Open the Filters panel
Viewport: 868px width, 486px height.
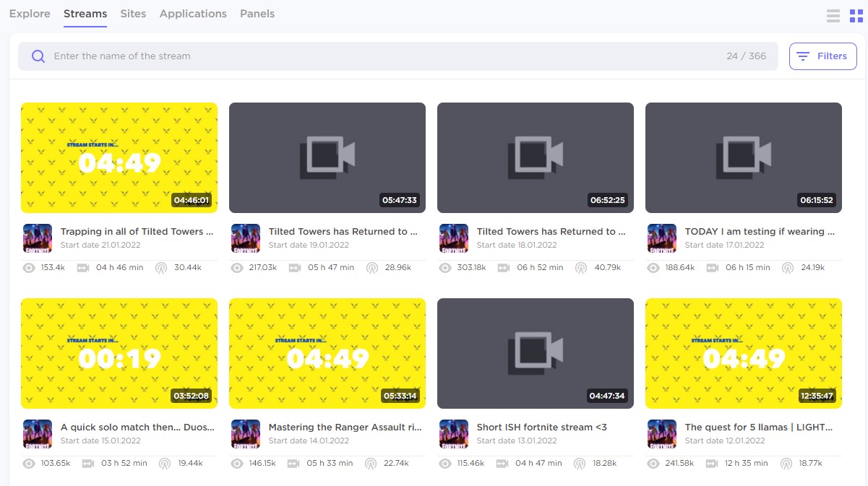point(822,56)
